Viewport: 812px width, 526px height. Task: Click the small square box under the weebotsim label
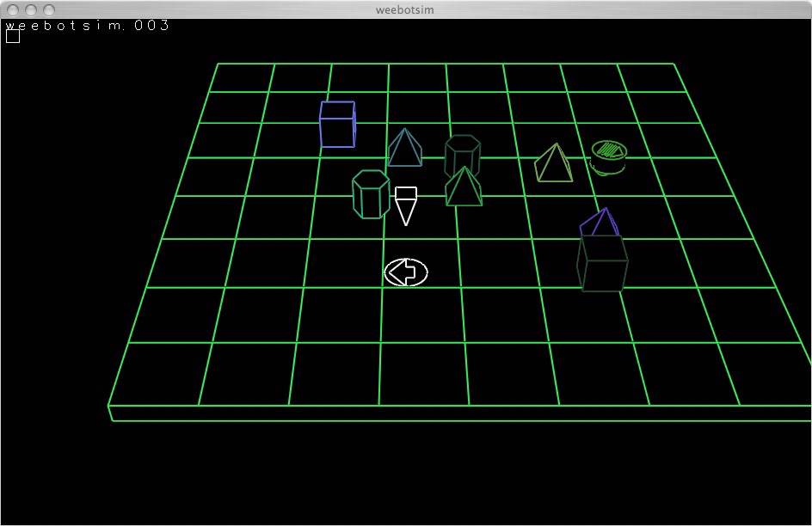[x=13, y=36]
